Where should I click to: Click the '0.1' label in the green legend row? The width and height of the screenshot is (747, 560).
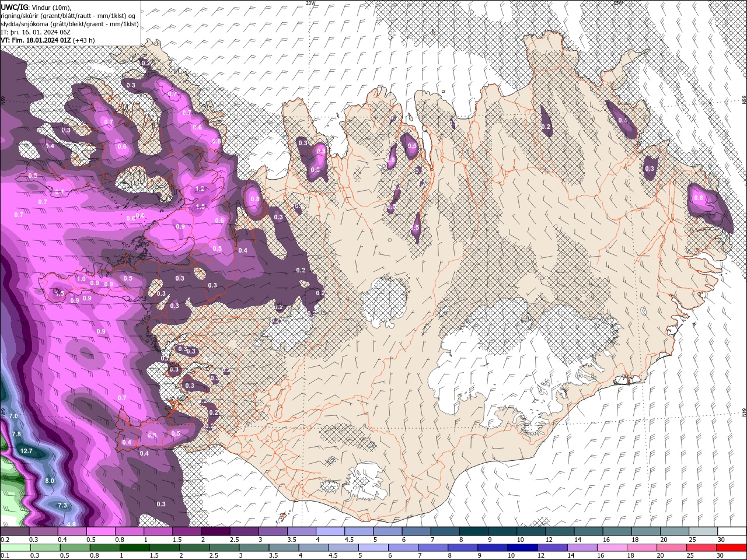pyautogui.click(x=5, y=556)
